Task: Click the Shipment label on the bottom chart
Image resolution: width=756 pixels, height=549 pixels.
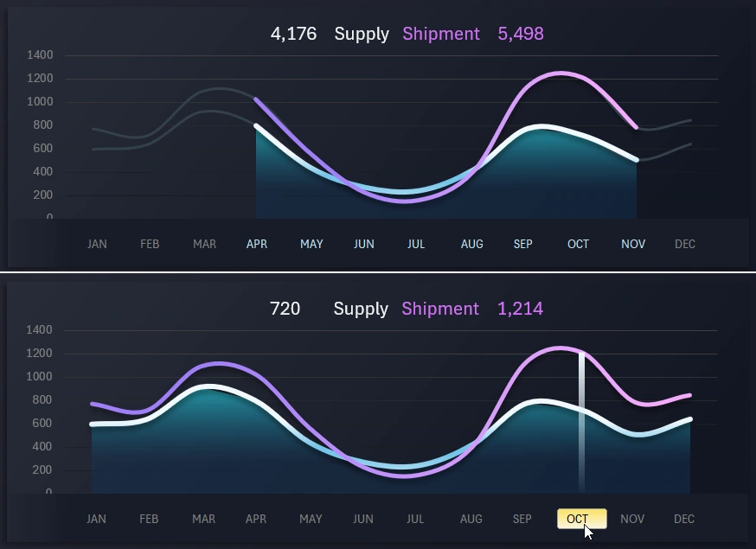Action: coord(440,309)
